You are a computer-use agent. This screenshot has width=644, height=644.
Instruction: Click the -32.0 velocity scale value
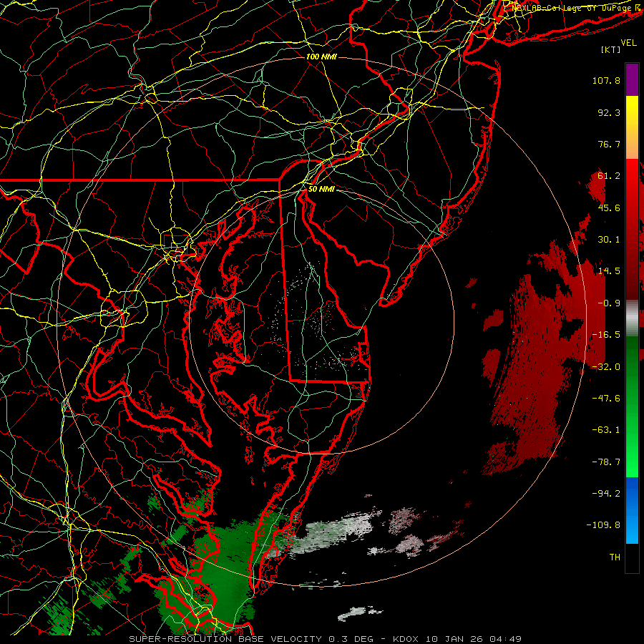click(x=606, y=367)
